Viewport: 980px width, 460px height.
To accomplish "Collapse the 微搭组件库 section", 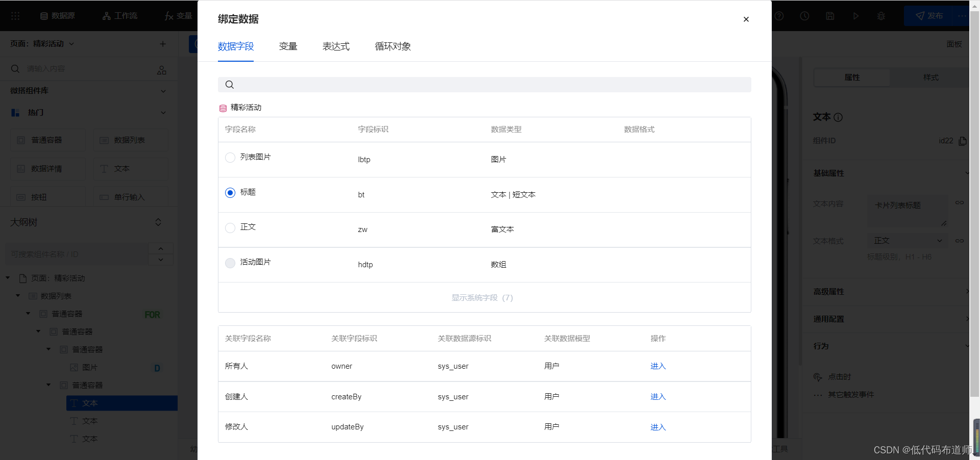I will (x=163, y=91).
